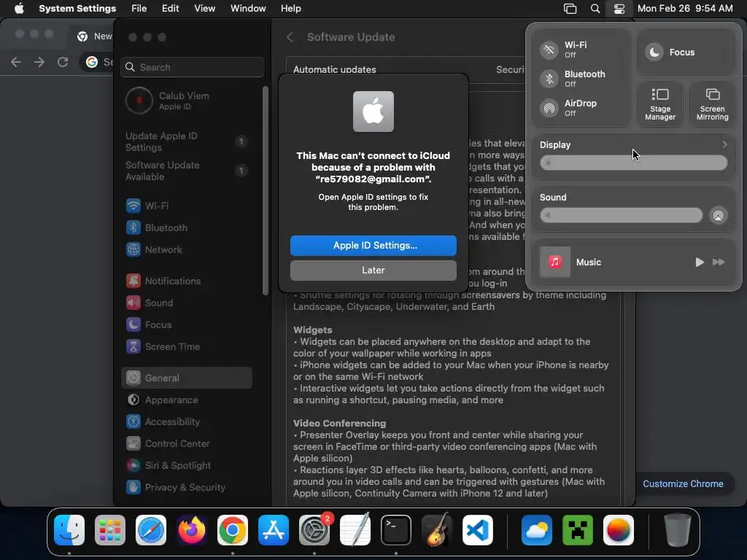
Task: Select Update Apple ID Settings item
Action: tap(187, 141)
